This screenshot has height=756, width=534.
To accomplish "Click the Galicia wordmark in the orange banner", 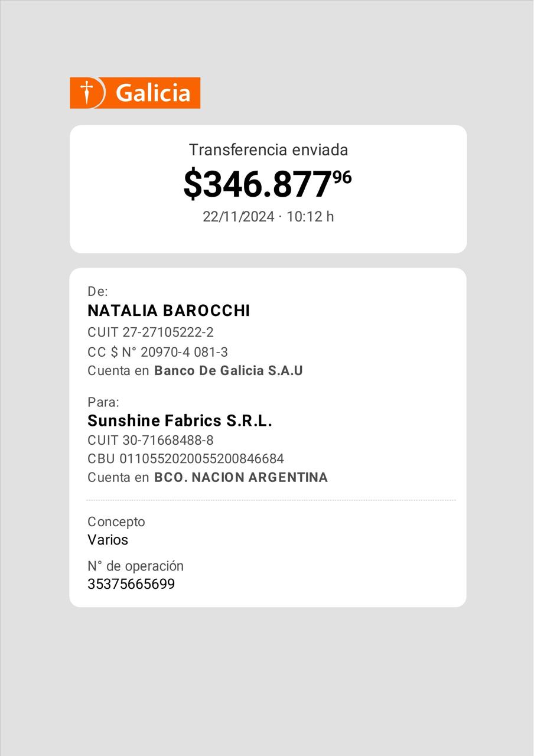I will click(x=153, y=93).
